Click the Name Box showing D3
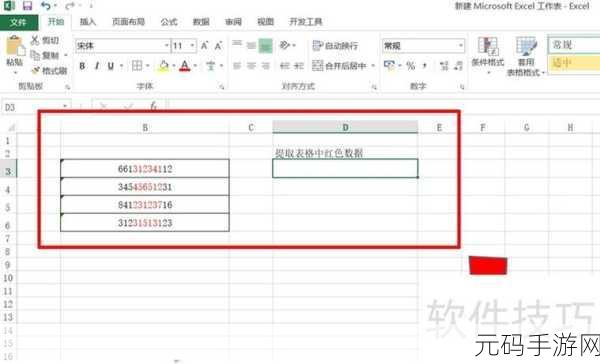 31,106
